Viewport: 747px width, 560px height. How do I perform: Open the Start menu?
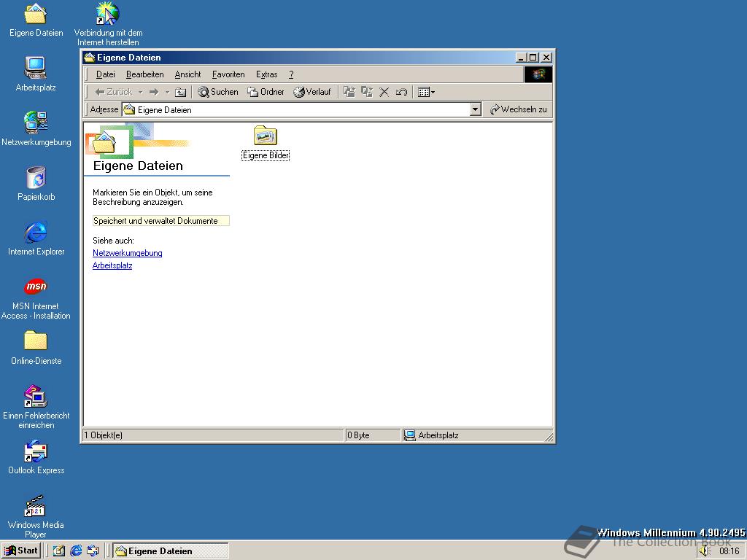[21, 551]
